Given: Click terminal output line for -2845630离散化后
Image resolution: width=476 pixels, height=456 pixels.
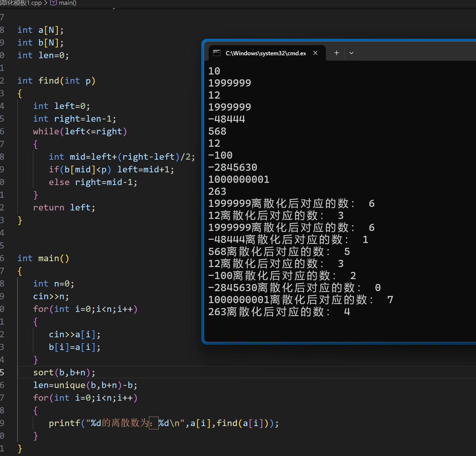Looking at the screenshot, I should (x=295, y=288).
